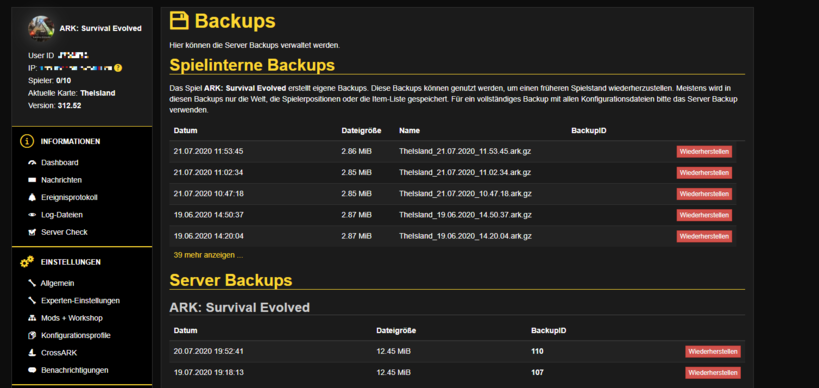Click the Dateigröße header of Spielinterne Backups
The height and width of the screenshot is (388, 819).
[x=361, y=131]
